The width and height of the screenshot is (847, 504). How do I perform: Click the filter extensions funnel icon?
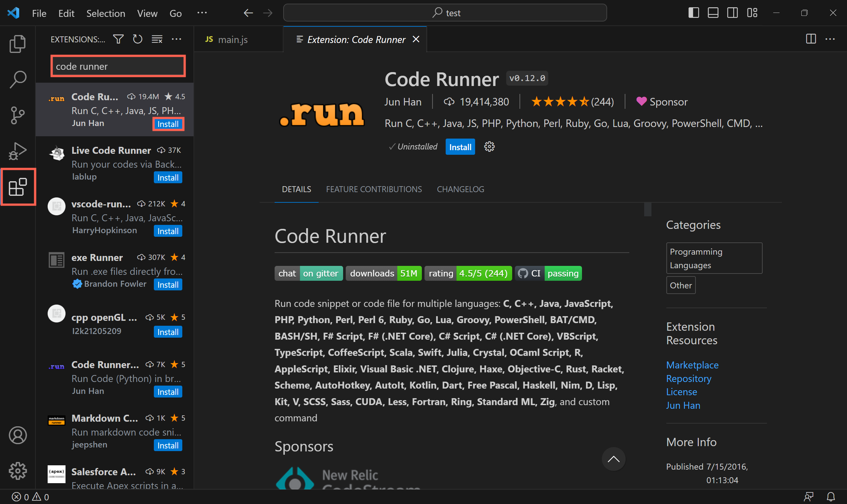(x=118, y=39)
